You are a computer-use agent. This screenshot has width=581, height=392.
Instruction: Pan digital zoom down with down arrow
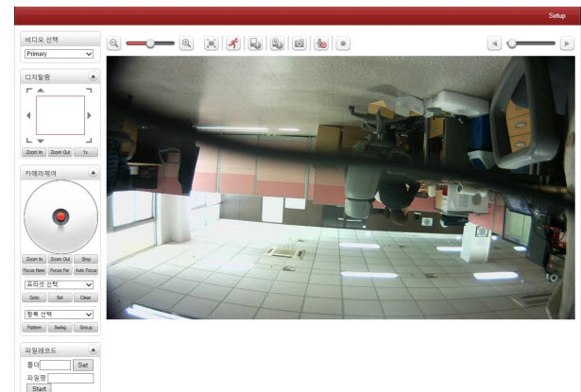(41, 141)
